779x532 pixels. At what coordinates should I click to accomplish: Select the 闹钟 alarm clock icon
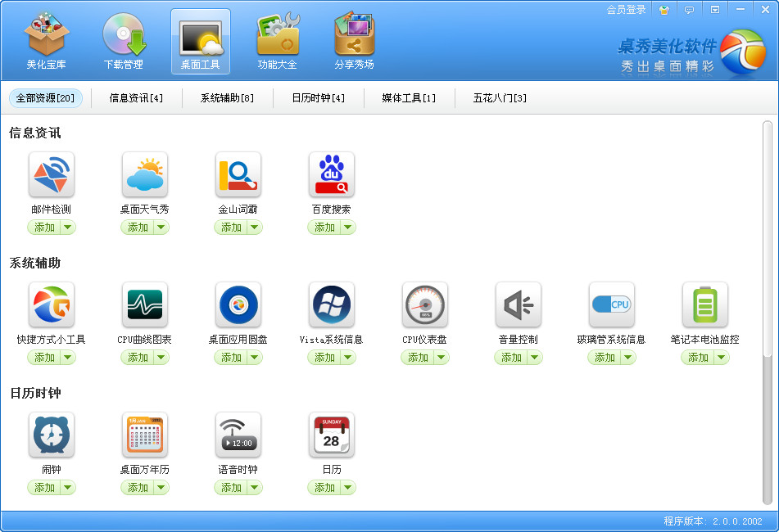[x=51, y=435]
